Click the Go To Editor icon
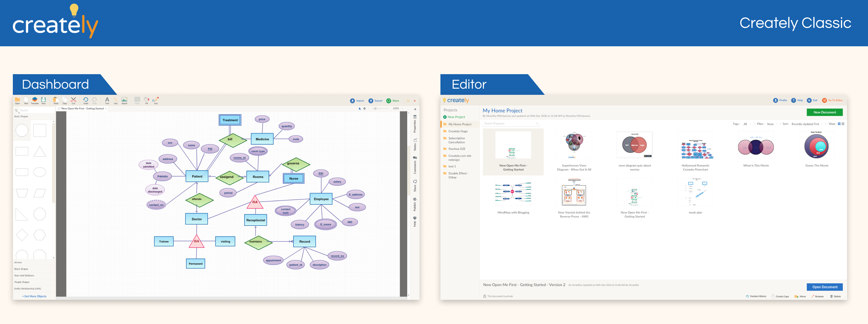This screenshot has height=324, width=868. (x=824, y=100)
